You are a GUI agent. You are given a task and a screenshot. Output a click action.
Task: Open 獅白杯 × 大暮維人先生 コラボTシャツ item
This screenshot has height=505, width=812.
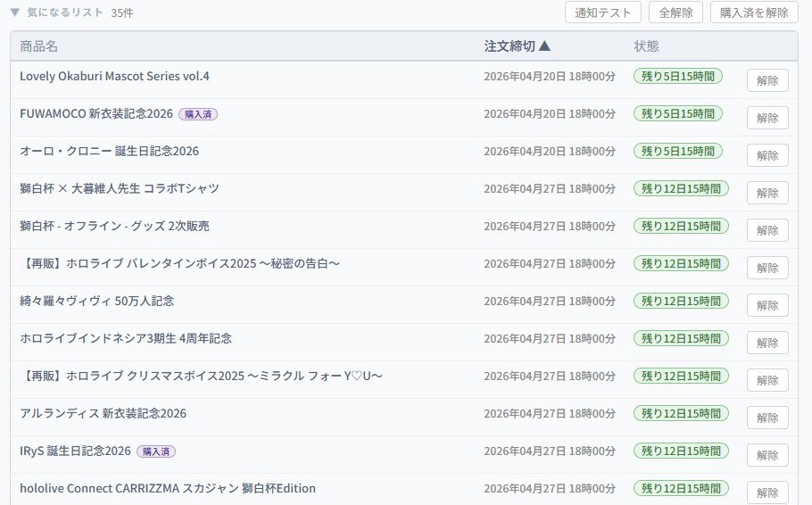click(x=120, y=188)
